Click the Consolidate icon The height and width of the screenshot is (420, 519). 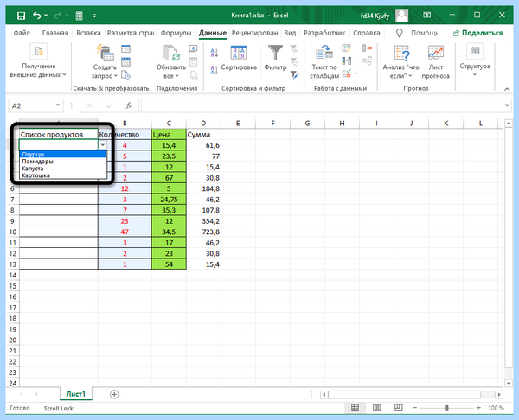point(367,48)
